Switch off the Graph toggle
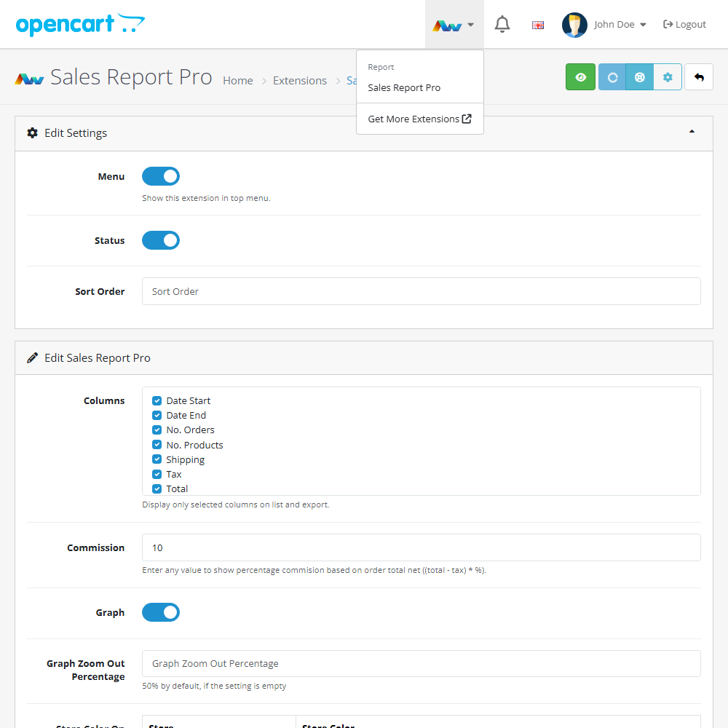 [x=161, y=612]
